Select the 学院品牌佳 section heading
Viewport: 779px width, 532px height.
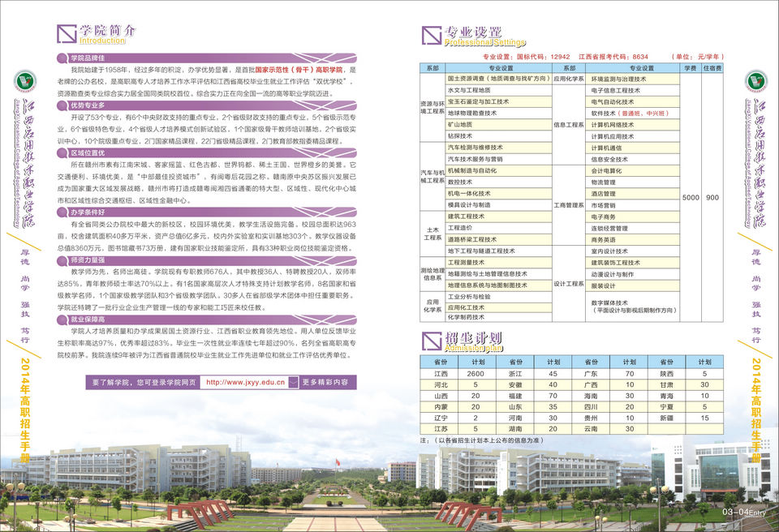(x=88, y=58)
